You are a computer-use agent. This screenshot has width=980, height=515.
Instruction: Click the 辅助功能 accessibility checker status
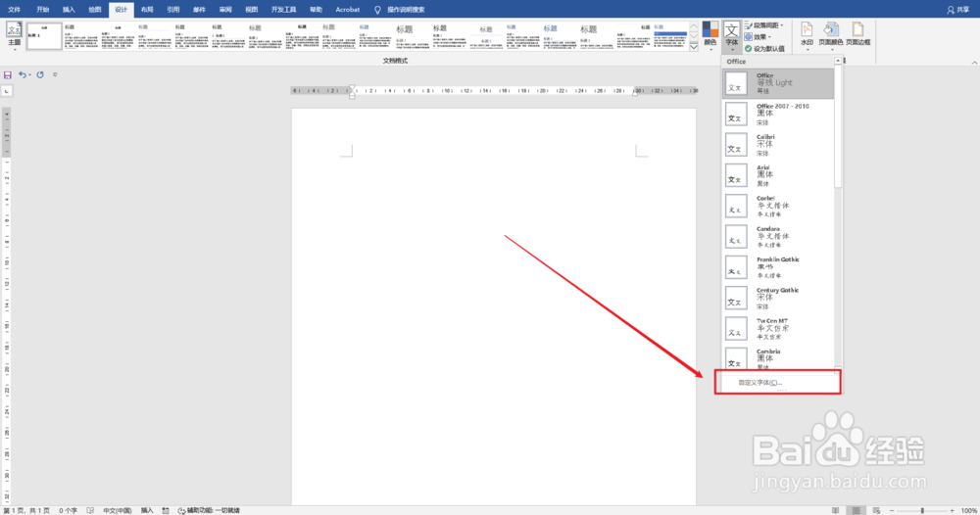click(x=209, y=510)
